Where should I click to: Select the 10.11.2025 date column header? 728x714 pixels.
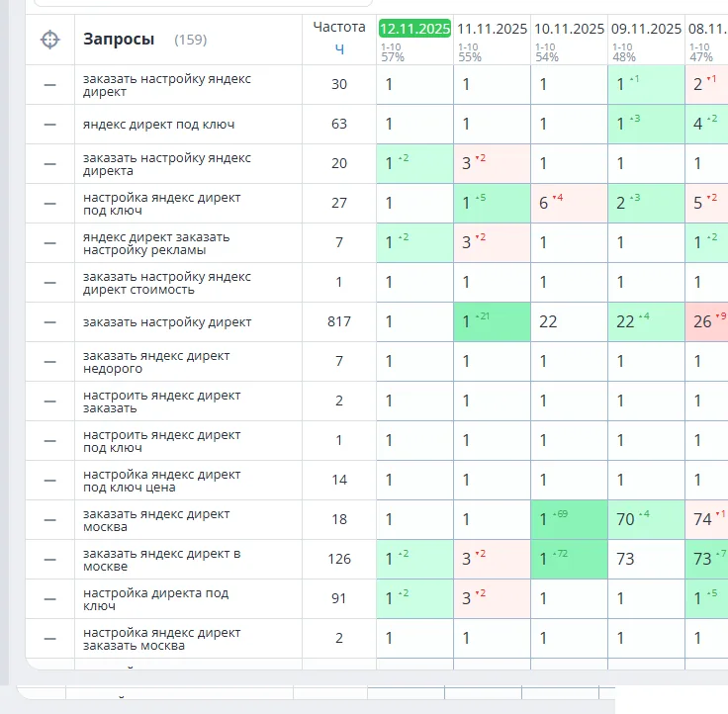click(x=569, y=29)
